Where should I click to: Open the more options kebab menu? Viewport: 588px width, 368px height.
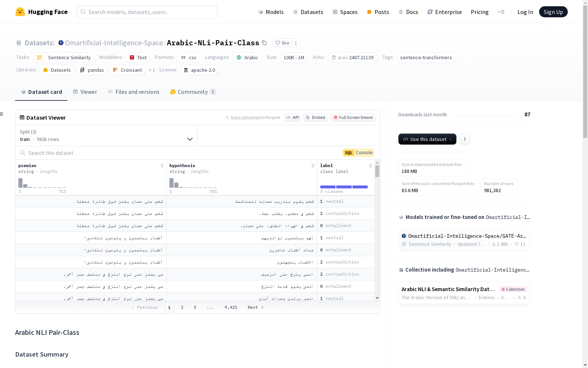click(465, 139)
